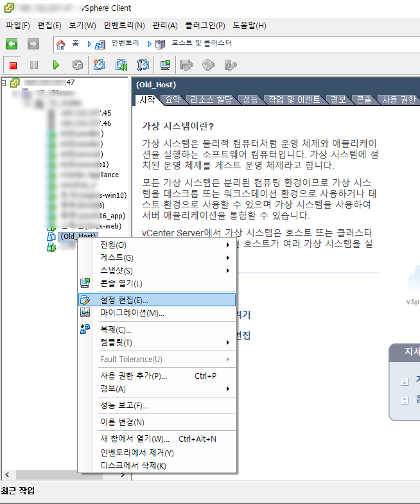This screenshot has height=504, width=420.
Task: Select 성능 보고(F)... menu entry
Action: pos(157,405)
